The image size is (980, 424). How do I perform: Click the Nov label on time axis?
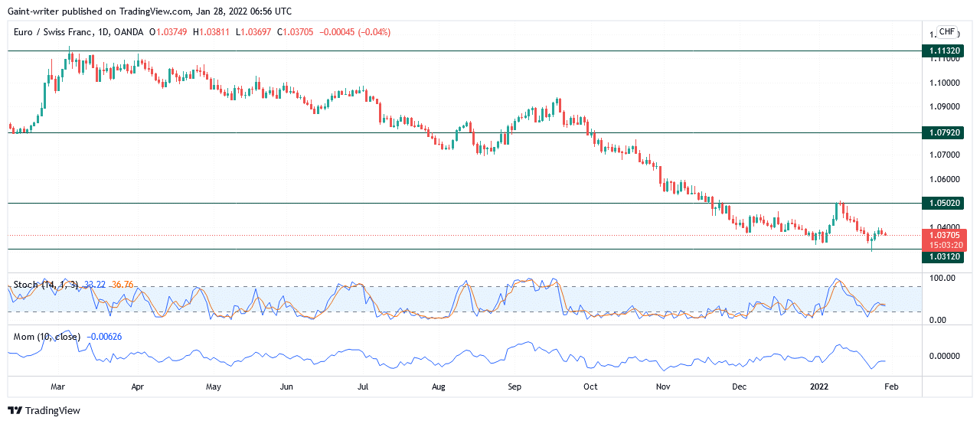pyautogui.click(x=663, y=387)
